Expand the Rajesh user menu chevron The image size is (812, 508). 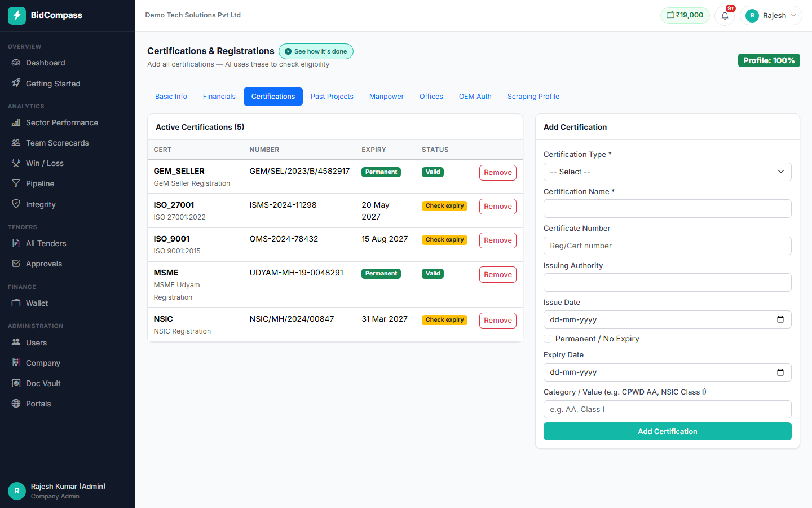(793, 15)
